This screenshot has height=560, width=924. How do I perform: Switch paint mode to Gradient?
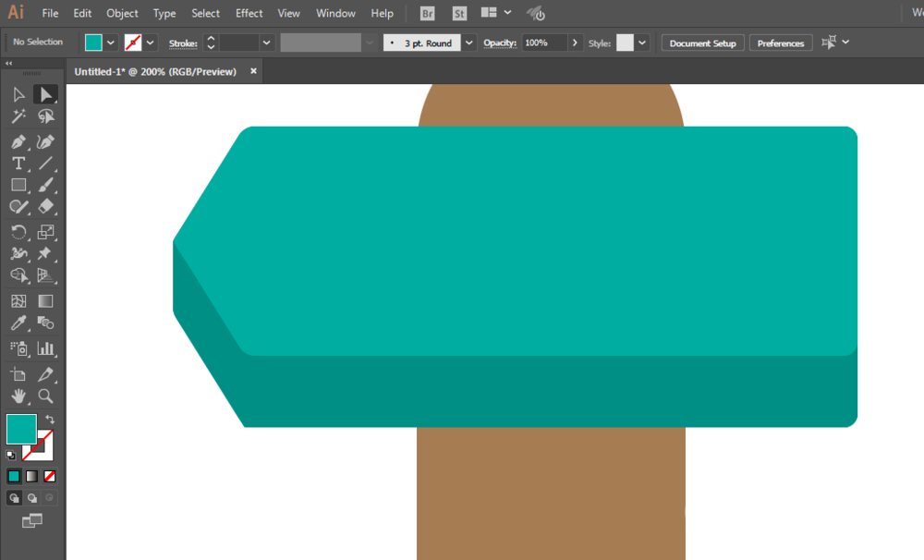tap(31, 476)
